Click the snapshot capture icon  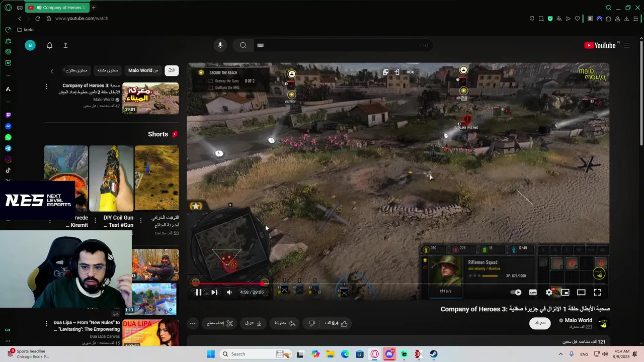[541, 19]
